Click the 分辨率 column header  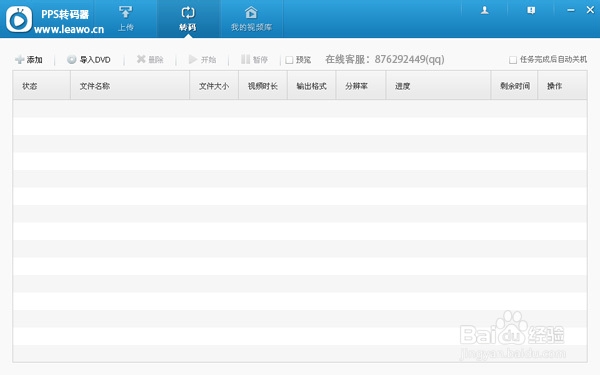point(360,85)
